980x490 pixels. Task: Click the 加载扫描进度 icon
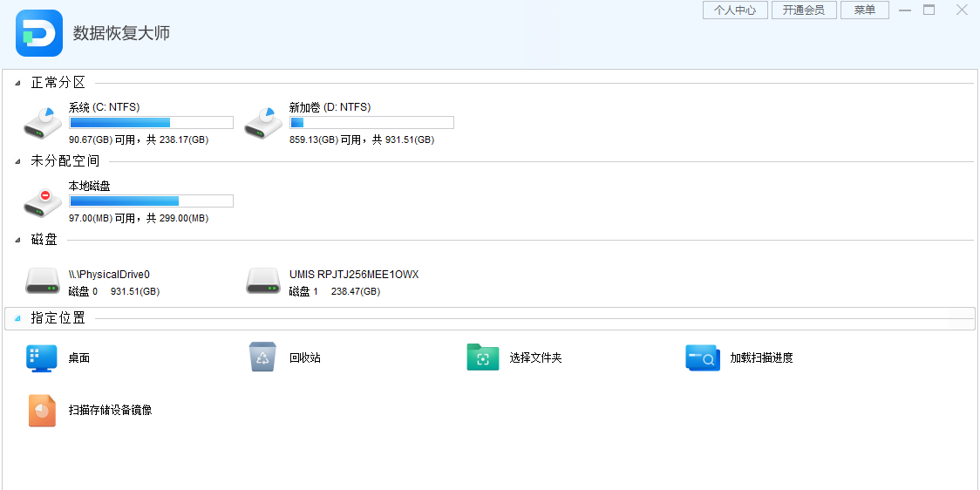(x=703, y=357)
